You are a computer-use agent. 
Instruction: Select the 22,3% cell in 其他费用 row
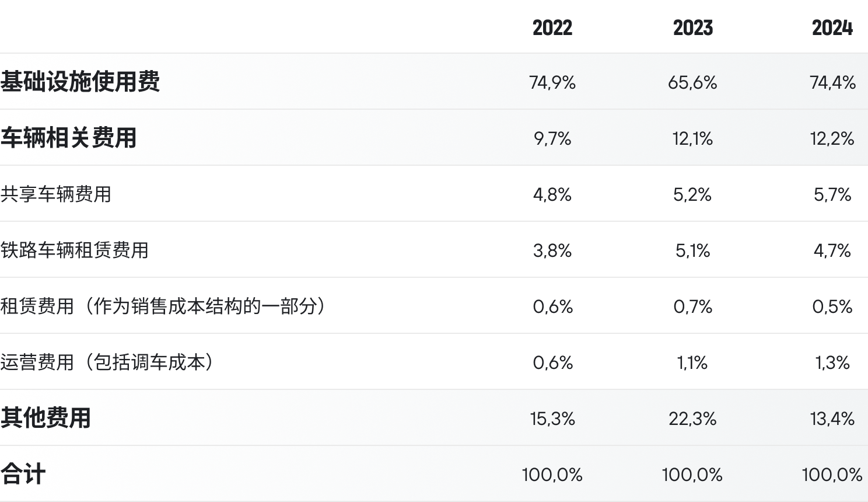pyautogui.click(x=693, y=419)
